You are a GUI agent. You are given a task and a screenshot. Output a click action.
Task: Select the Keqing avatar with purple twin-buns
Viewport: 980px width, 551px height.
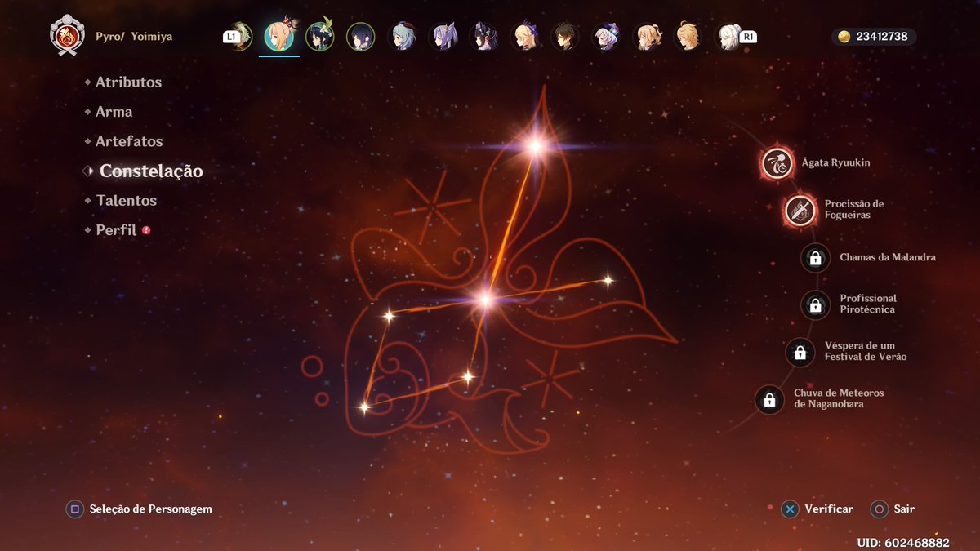click(442, 37)
